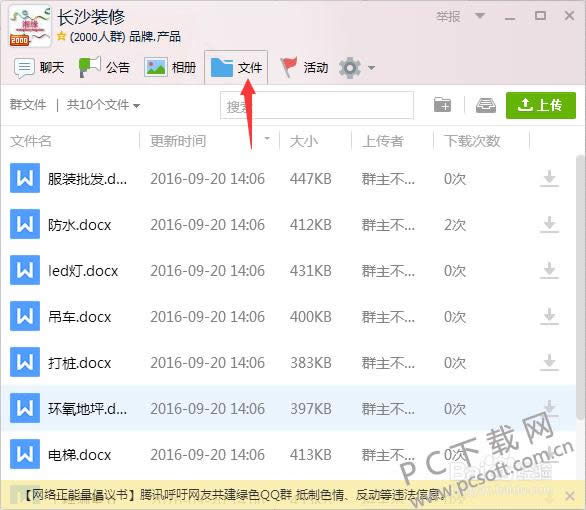Screen dimensions: 586x510
Task: Click the Word icon of 吊车.docx
Action: (25, 316)
